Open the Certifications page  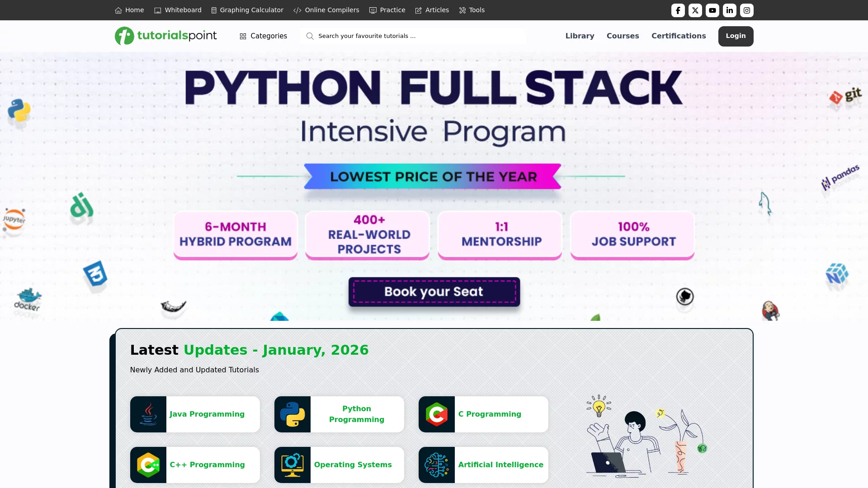coord(678,36)
